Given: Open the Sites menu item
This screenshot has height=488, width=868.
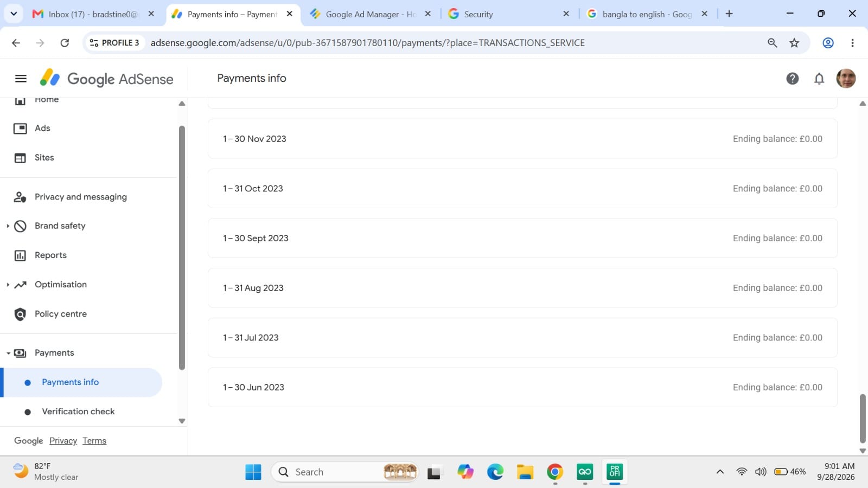Looking at the screenshot, I should tap(44, 158).
